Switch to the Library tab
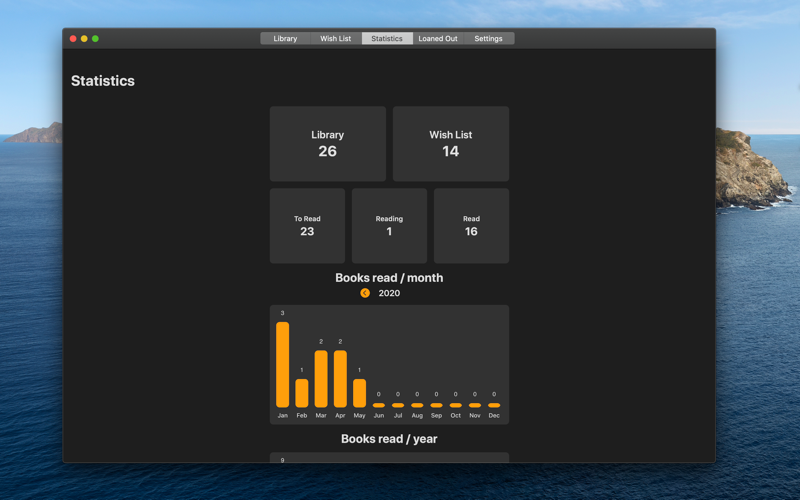 tap(285, 38)
